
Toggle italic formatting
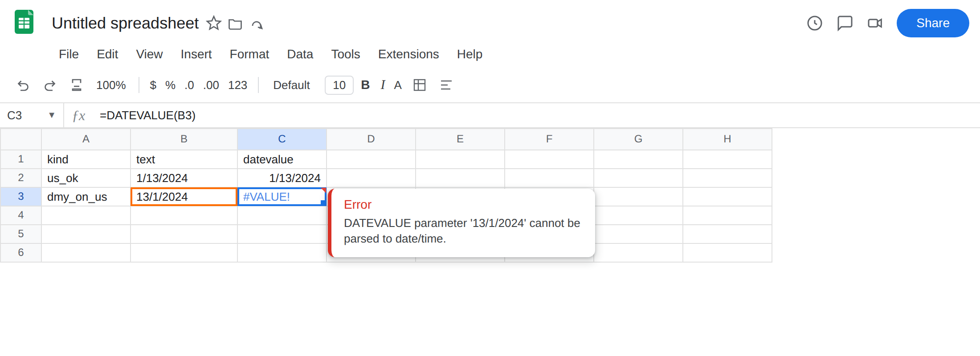pyautogui.click(x=383, y=85)
